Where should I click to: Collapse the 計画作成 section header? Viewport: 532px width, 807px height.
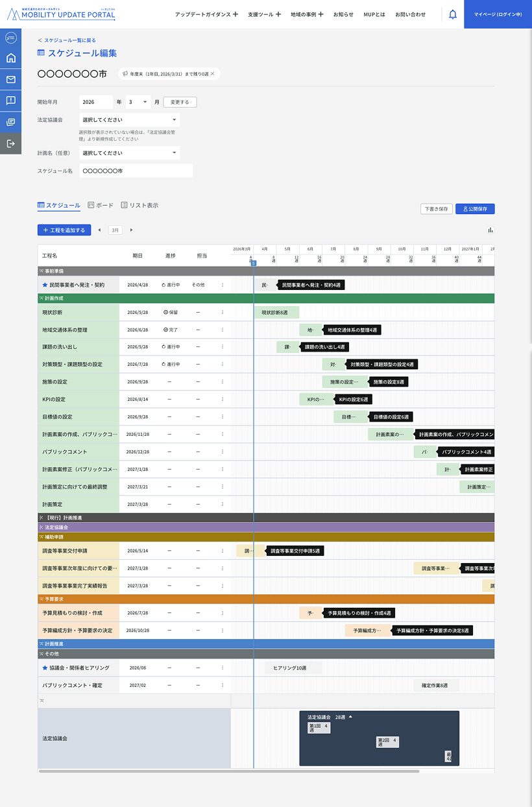(x=42, y=298)
